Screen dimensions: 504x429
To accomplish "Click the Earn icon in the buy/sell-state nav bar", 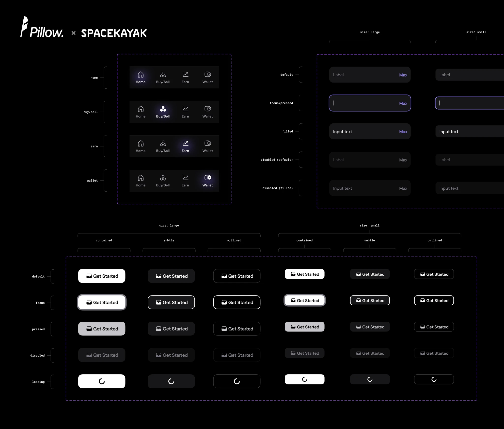I will point(185,109).
